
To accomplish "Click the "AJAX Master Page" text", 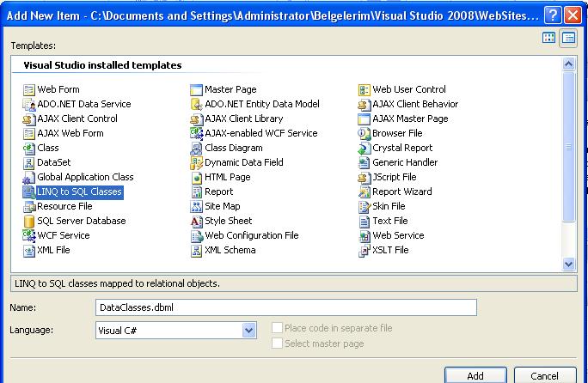I will 410,119.
